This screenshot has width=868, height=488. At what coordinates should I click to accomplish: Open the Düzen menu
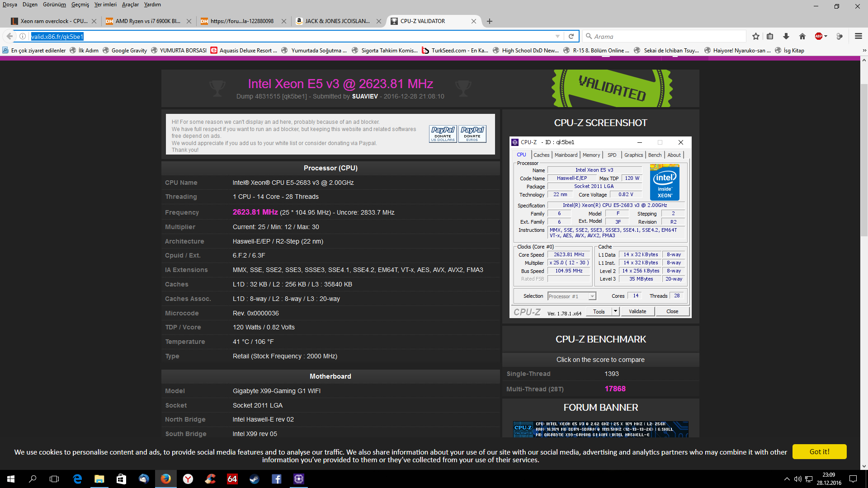tap(30, 5)
